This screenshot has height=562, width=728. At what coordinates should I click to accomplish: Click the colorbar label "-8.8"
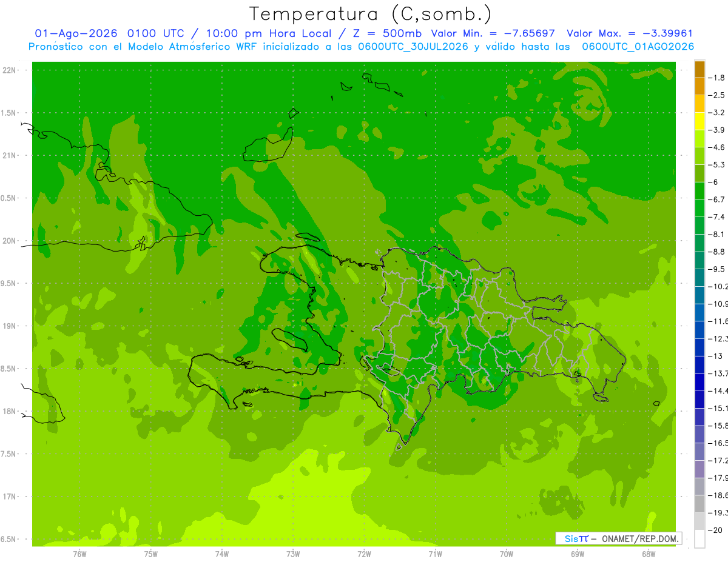(x=718, y=252)
